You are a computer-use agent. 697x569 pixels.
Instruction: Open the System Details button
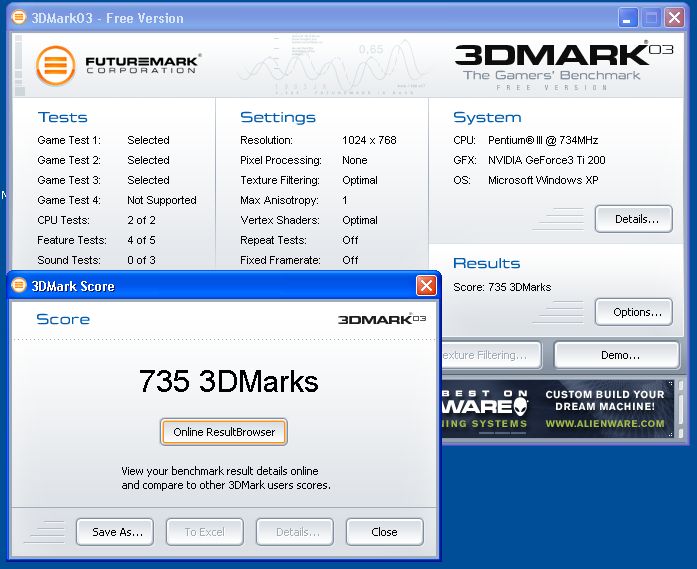tap(634, 219)
